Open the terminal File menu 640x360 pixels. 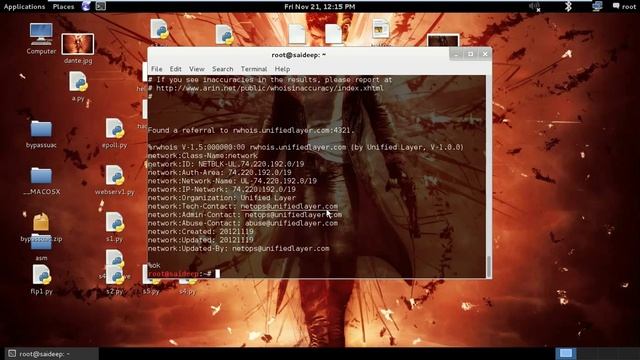[156, 69]
